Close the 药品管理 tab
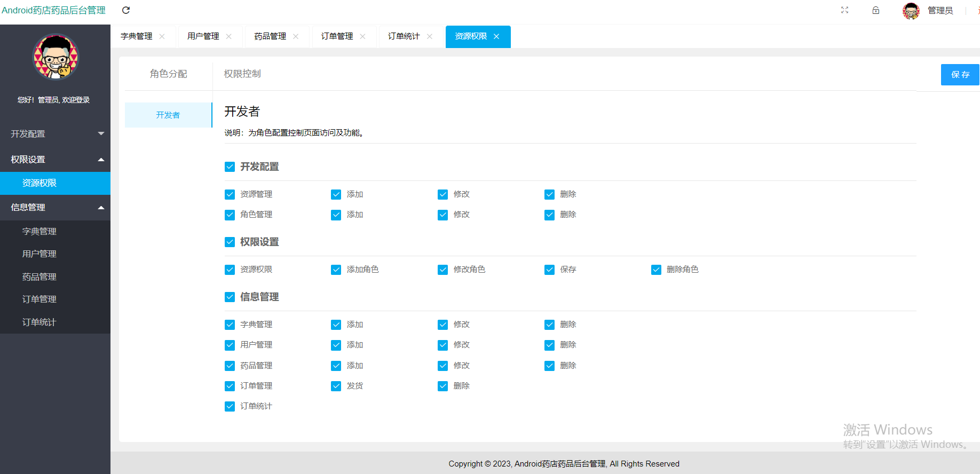 click(x=296, y=36)
